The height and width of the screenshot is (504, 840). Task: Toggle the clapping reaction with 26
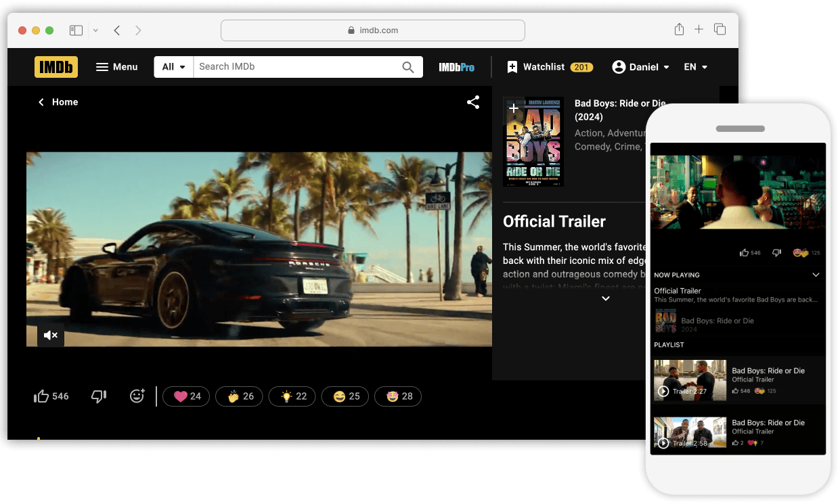coord(240,396)
